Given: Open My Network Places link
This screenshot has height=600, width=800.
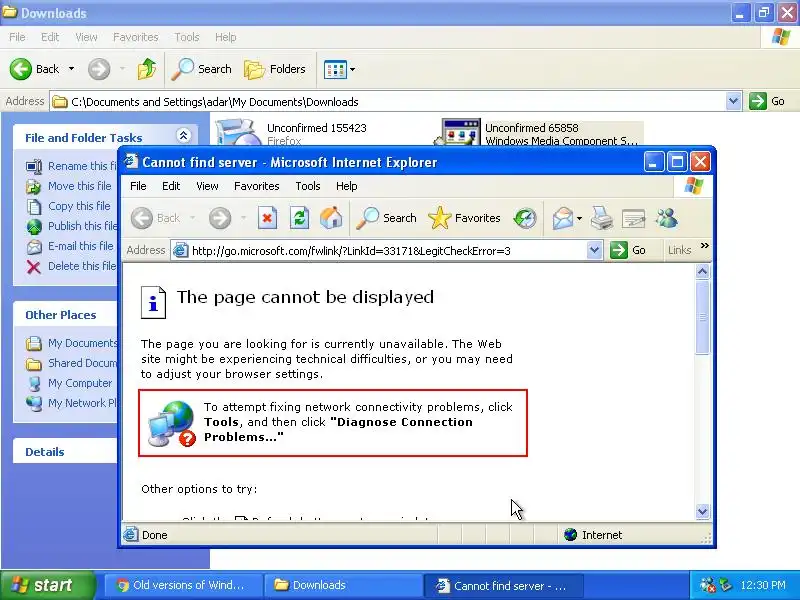Looking at the screenshot, I should click(x=71, y=403).
